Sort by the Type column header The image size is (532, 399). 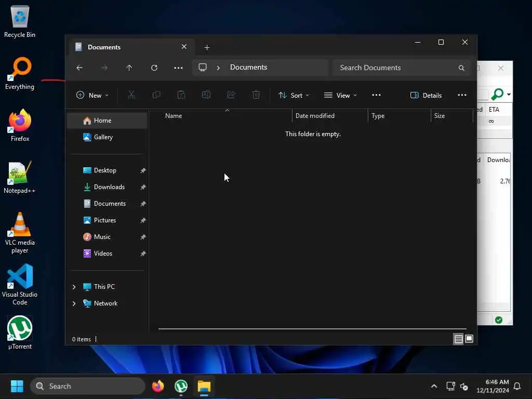[x=400, y=116]
